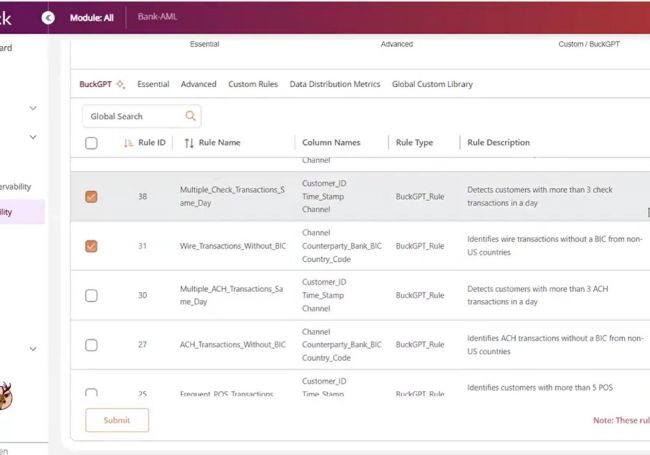Viewport: 650px width, 455px height.
Task: Expand the second sidebar chevron
Action: [33, 137]
